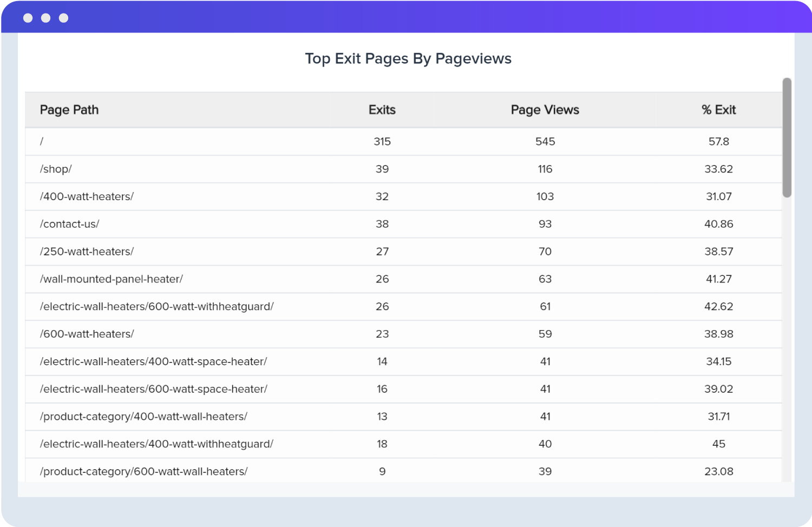Click the % Exit value 34.15
812x527 pixels.
(x=719, y=361)
